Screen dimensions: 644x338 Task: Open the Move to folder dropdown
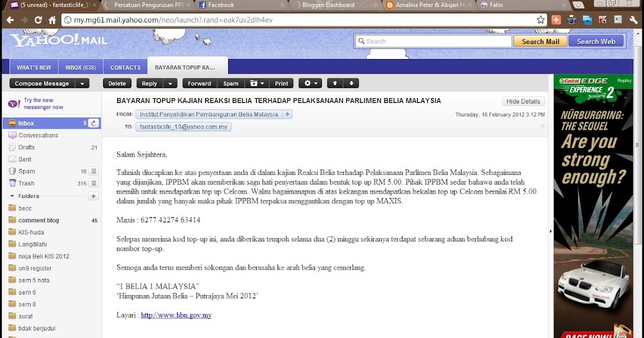pos(257,83)
